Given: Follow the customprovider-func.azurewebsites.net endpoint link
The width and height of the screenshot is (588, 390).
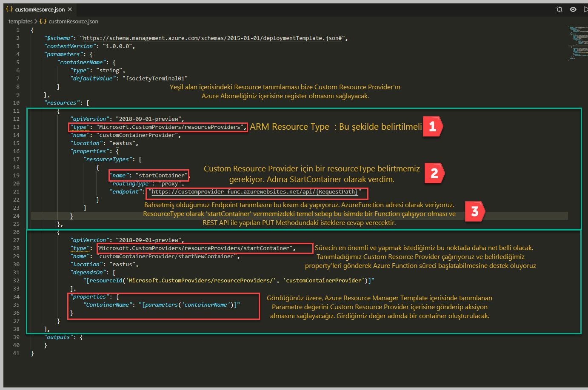Looking at the screenshot, I should 255,192.
